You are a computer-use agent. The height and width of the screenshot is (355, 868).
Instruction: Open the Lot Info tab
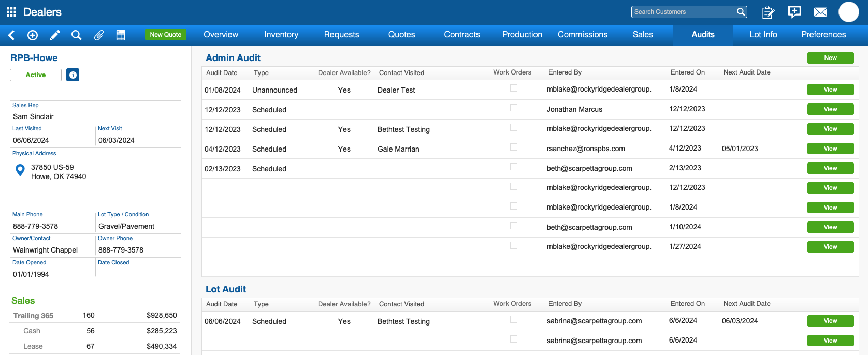[763, 35]
